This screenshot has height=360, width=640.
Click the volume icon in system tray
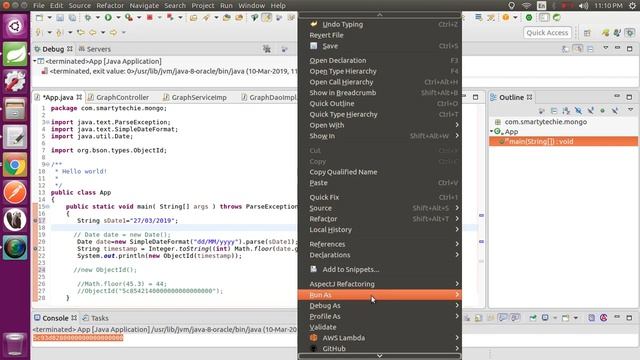click(584, 6)
